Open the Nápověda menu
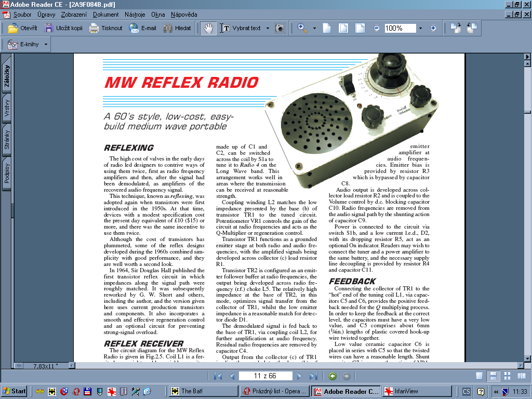The width and height of the screenshot is (532, 399). [184, 15]
